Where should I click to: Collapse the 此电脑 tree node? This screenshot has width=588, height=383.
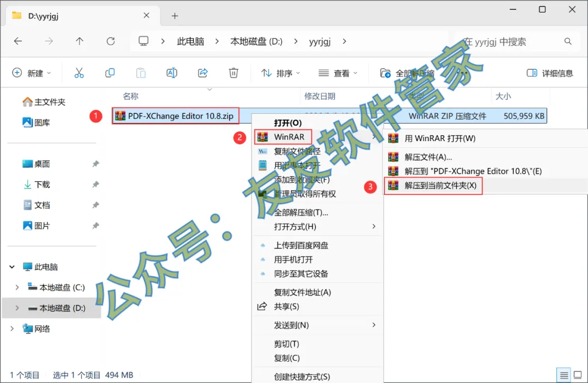pyautogui.click(x=12, y=267)
